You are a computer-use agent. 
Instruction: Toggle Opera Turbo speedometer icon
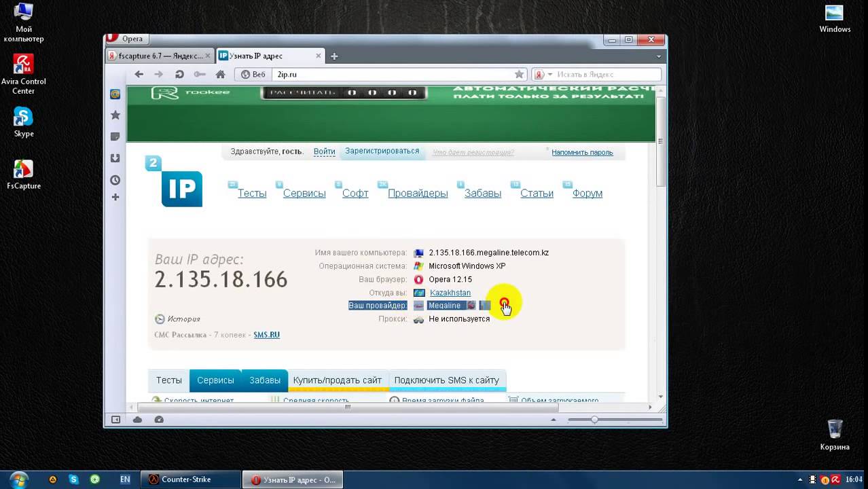[x=159, y=420]
